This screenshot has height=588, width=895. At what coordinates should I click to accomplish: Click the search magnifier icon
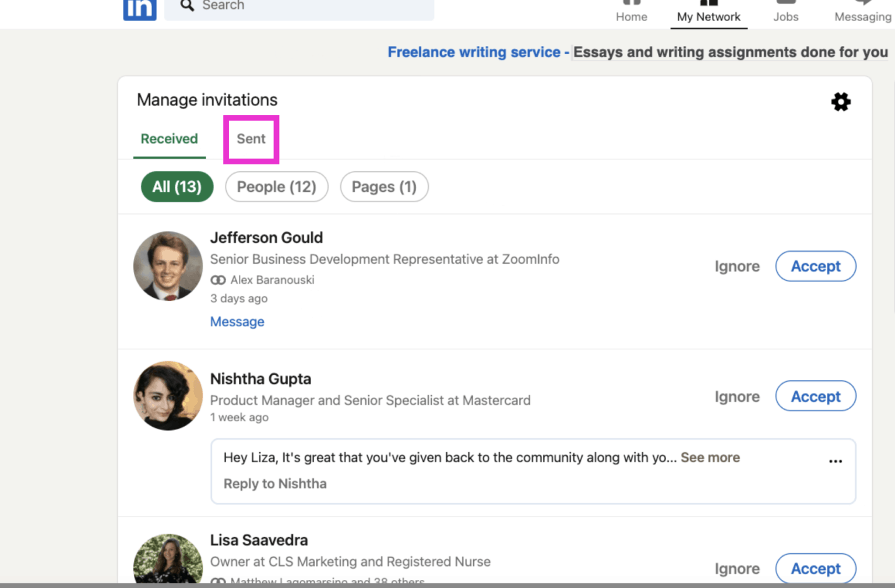186,6
